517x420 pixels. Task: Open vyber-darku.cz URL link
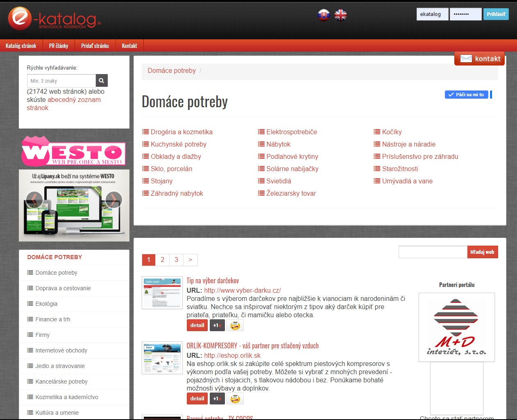click(243, 290)
